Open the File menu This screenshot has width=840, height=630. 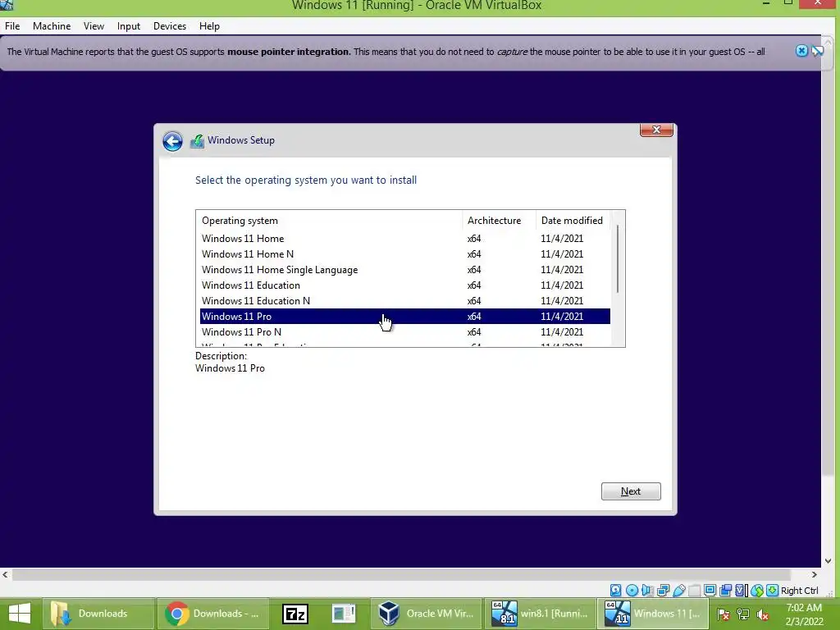(12, 26)
